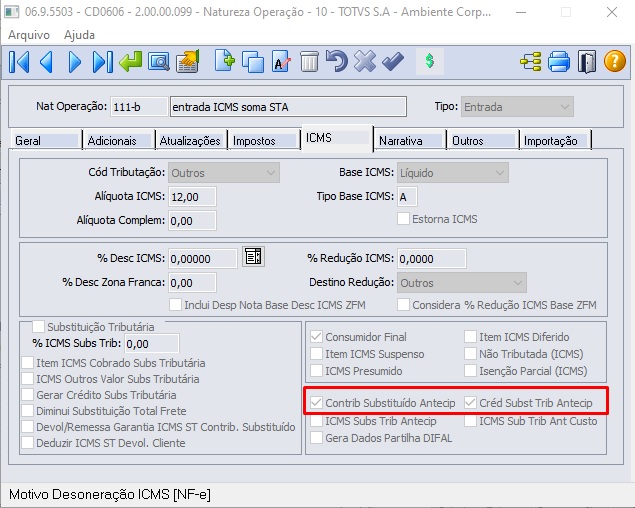Click the % Desc Zona Franca field
Image resolution: width=635 pixels, height=508 pixels.
[192, 283]
